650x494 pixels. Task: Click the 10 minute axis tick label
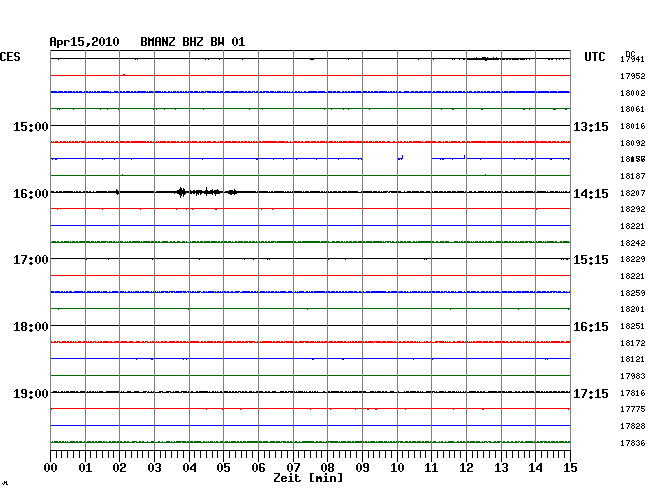397,468
